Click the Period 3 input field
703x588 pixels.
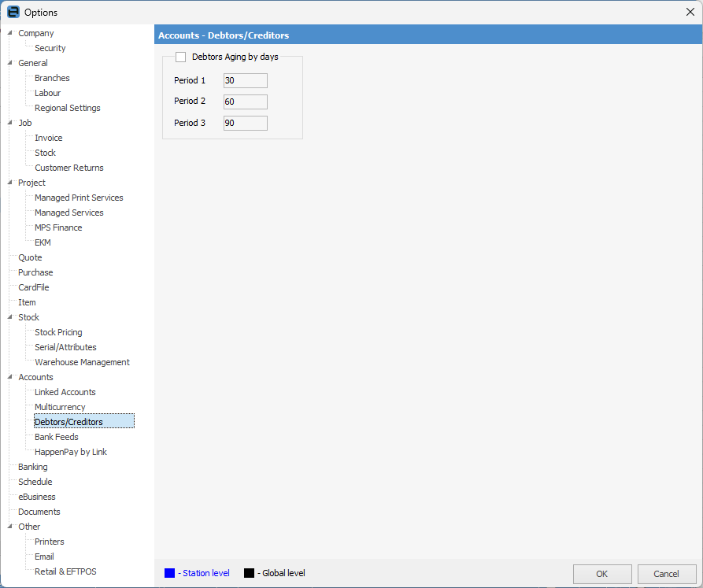pos(246,124)
